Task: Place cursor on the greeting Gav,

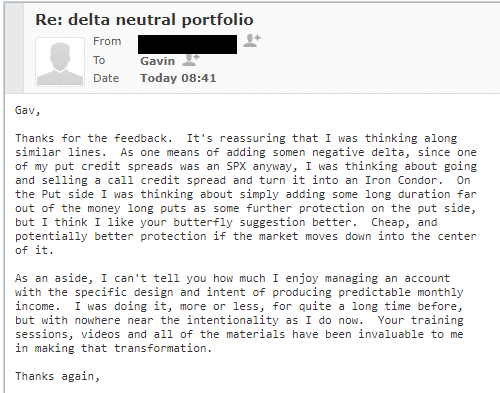Action: click(28, 110)
